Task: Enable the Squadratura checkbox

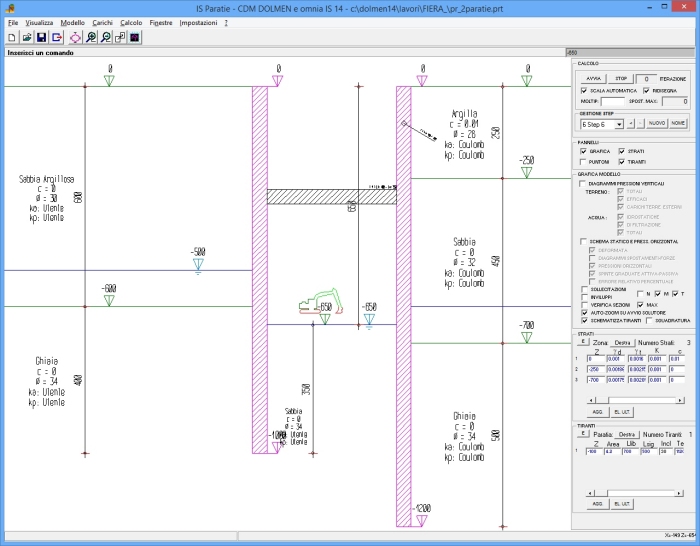Action: pos(649,321)
